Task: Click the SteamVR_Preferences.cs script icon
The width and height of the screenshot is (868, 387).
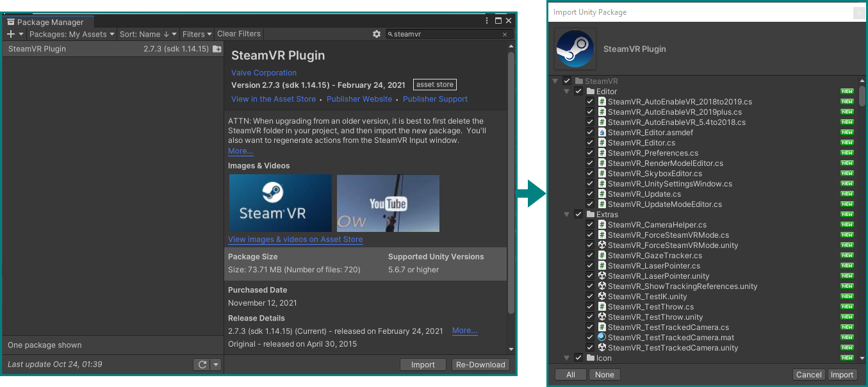Action: (x=602, y=153)
